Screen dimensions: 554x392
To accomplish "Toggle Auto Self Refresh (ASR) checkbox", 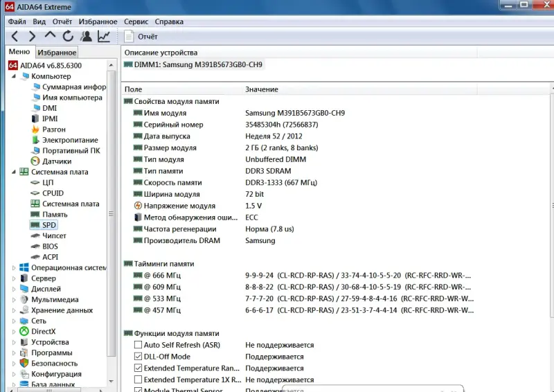I will 138,345.
